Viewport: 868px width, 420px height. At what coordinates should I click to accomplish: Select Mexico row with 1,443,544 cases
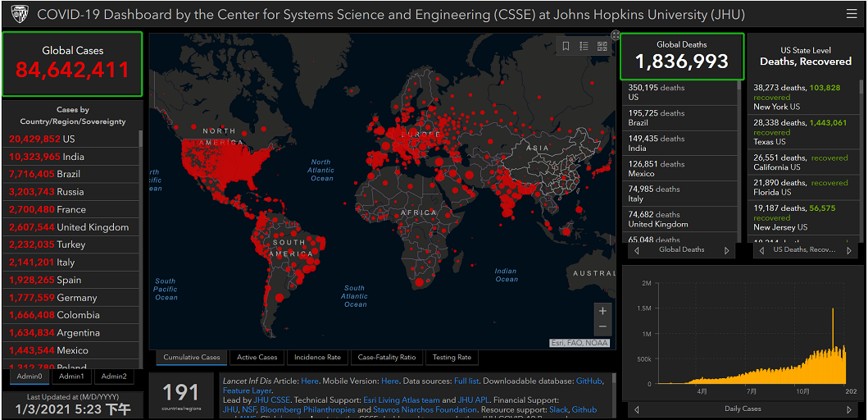click(x=70, y=350)
